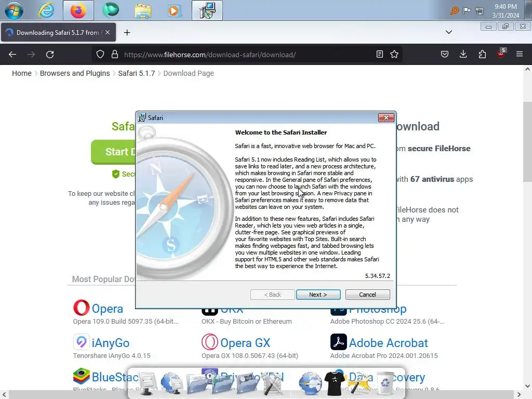Launch Windows Media Player from taskbar
The width and height of the screenshot is (532, 399).
point(175,10)
